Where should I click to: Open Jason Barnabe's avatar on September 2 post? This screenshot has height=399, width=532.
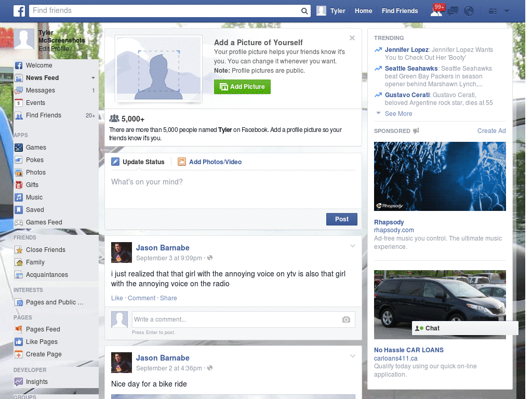point(122,363)
